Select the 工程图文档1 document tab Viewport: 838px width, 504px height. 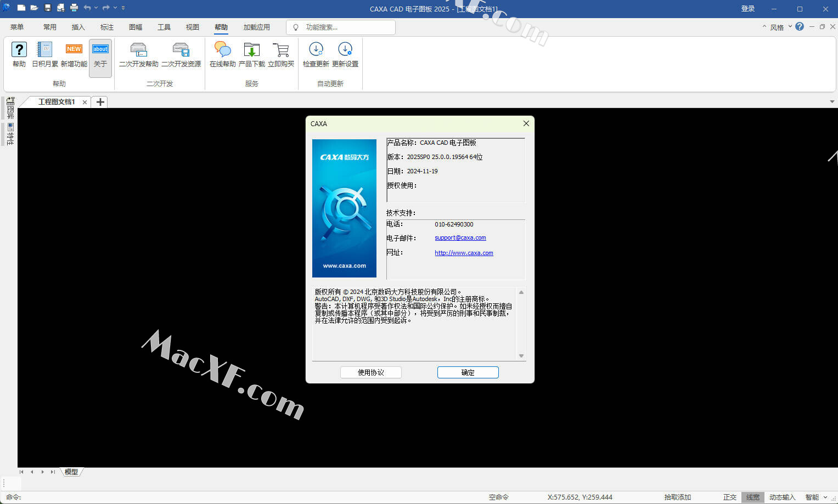(57, 102)
